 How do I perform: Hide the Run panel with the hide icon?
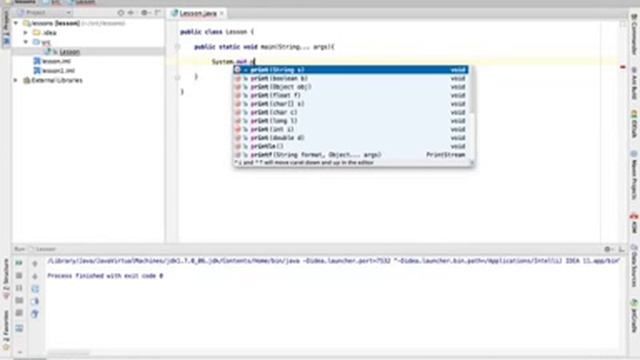point(621,249)
